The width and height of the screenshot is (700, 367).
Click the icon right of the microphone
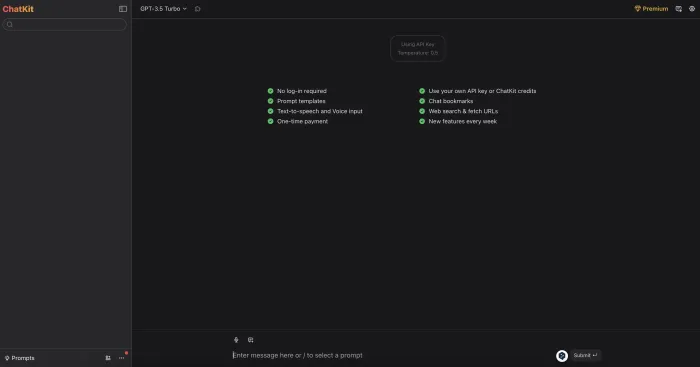250,340
